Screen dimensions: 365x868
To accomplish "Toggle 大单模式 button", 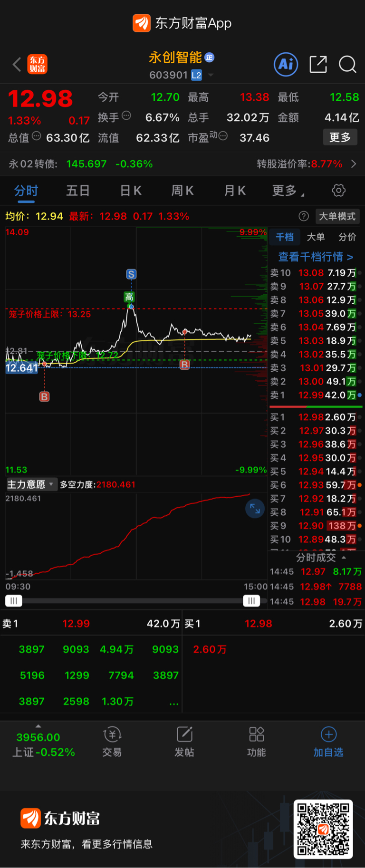I will (x=337, y=216).
